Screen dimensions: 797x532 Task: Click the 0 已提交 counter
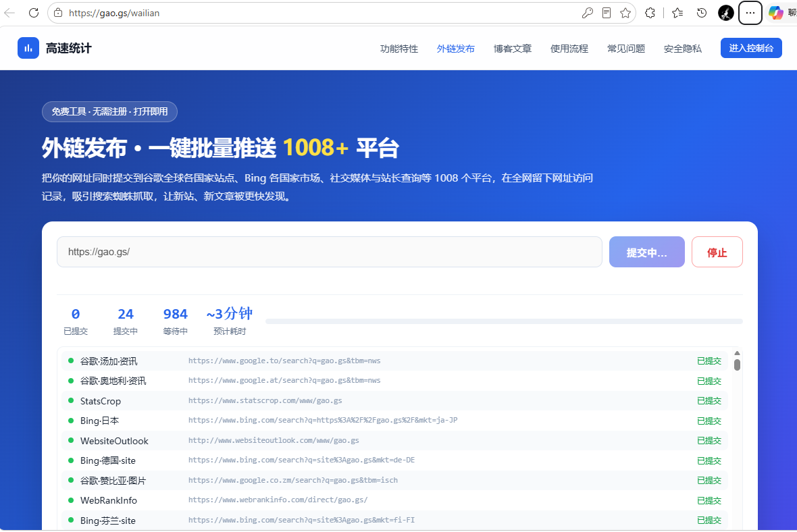click(76, 321)
